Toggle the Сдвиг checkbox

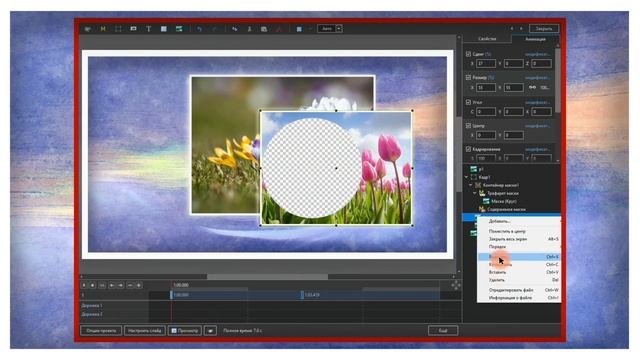pyautogui.click(x=468, y=54)
